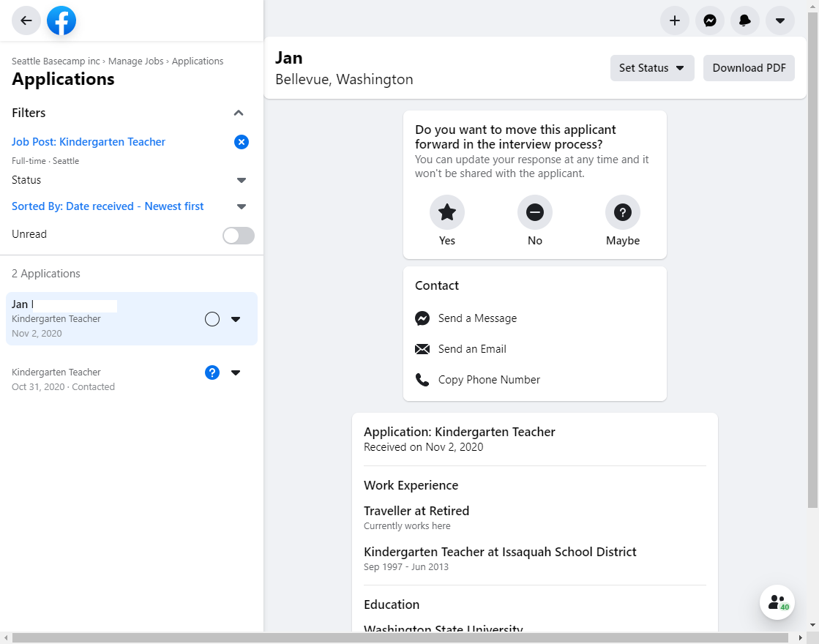Select Yes star icon to advance applicant
The height and width of the screenshot is (644, 819).
coord(446,211)
